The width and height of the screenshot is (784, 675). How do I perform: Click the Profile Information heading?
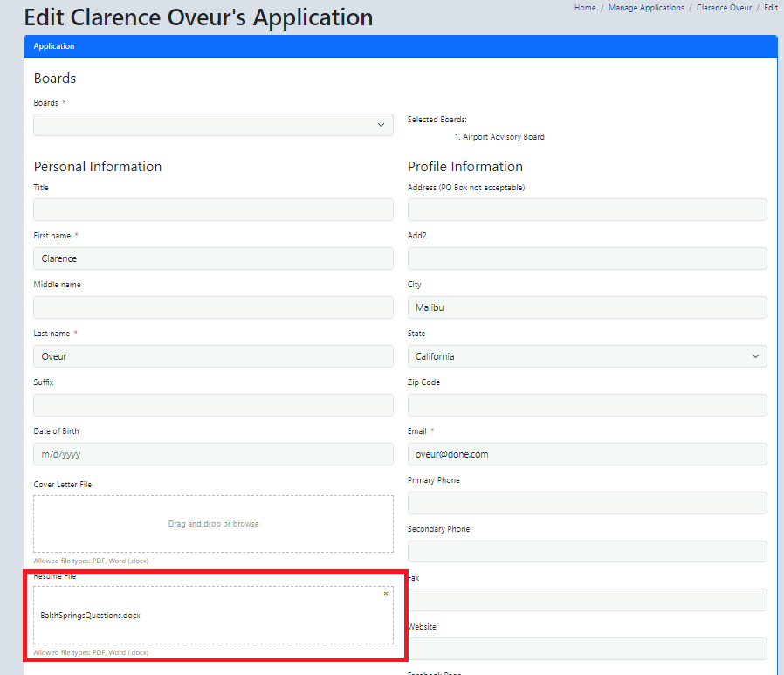click(465, 167)
